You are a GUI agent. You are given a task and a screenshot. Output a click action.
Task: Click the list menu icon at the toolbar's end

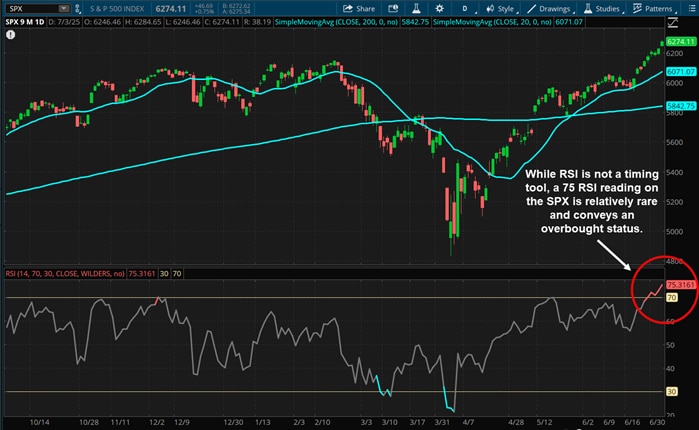pyautogui.click(x=692, y=8)
